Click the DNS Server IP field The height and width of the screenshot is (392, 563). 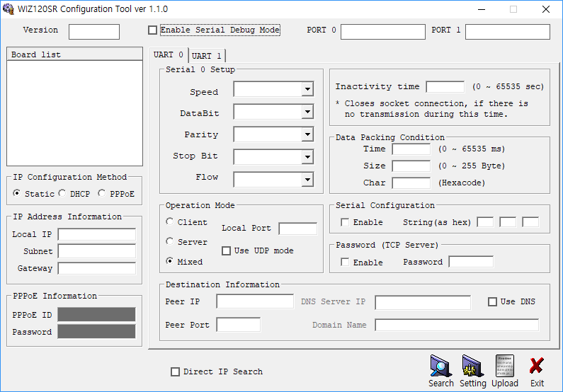[x=423, y=302]
